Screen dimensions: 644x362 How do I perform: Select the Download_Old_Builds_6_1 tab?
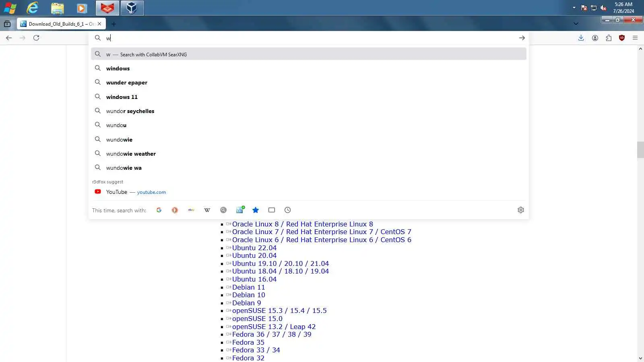(61, 24)
